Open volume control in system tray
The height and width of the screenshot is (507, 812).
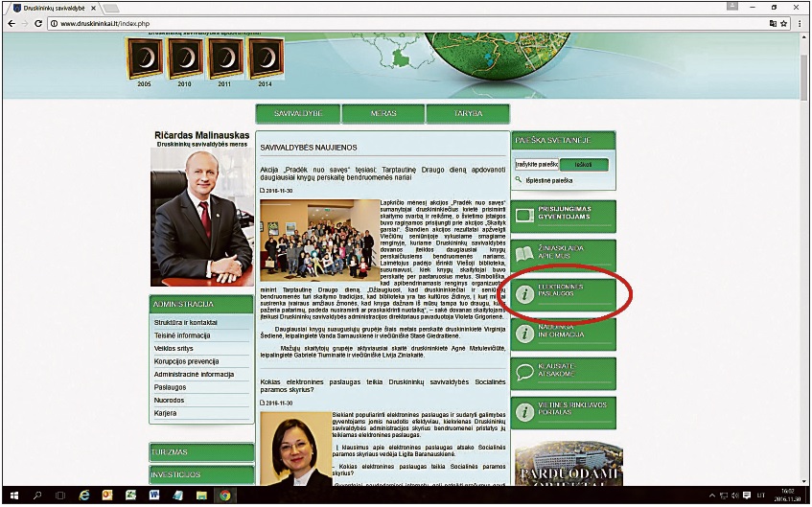(x=735, y=495)
